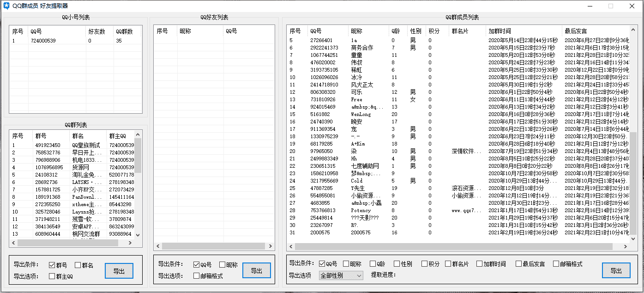Image resolution: width=644 pixels, height=293 pixels.
Task: Select group row 272355250 xtheme
Action: (72, 204)
